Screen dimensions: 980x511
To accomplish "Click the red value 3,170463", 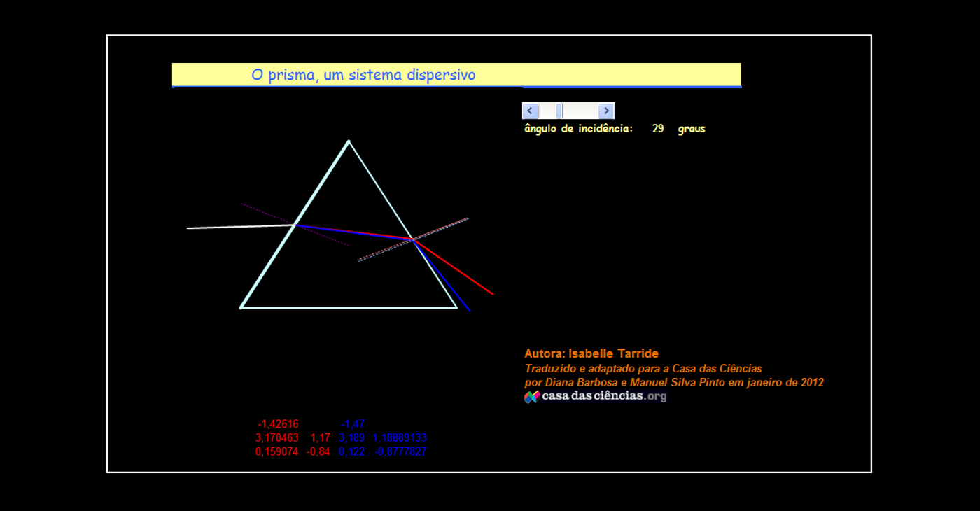I will pyautogui.click(x=277, y=438).
